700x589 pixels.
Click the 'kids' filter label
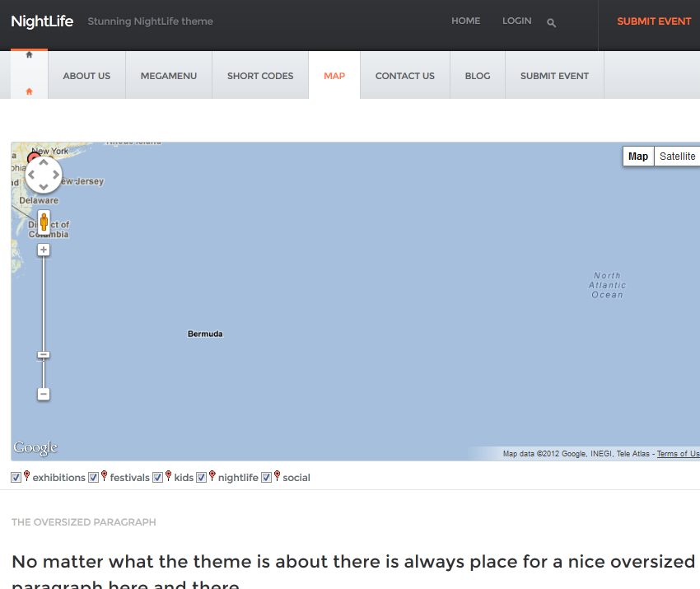tap(184, 478)
